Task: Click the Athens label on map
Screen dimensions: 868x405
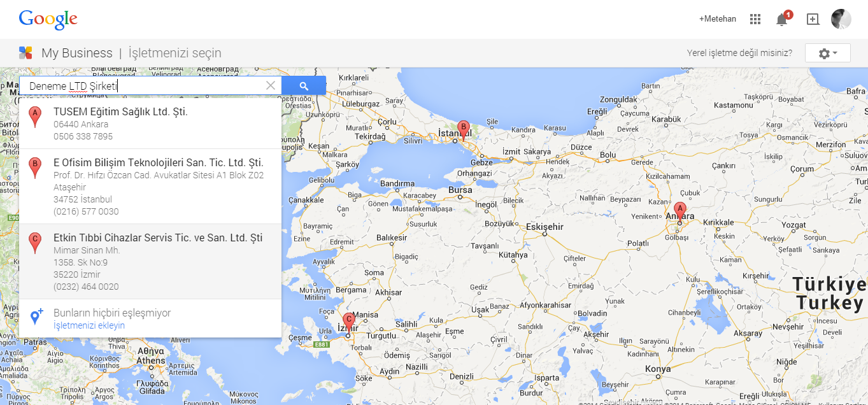Action: click(151, 360)
